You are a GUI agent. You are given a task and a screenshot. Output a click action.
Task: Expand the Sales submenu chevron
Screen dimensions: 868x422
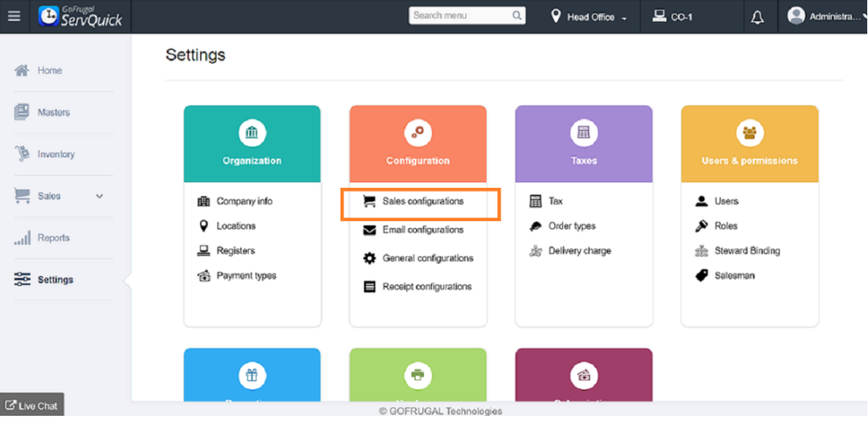[100, 196]
